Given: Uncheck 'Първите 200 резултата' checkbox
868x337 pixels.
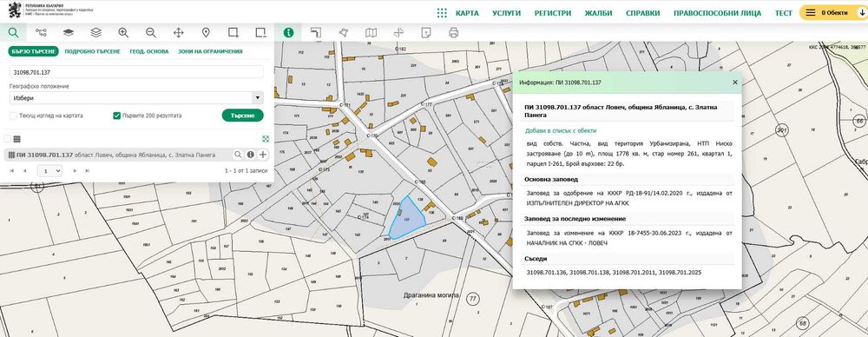Looking at the screenshot, I should click(117, 116).
